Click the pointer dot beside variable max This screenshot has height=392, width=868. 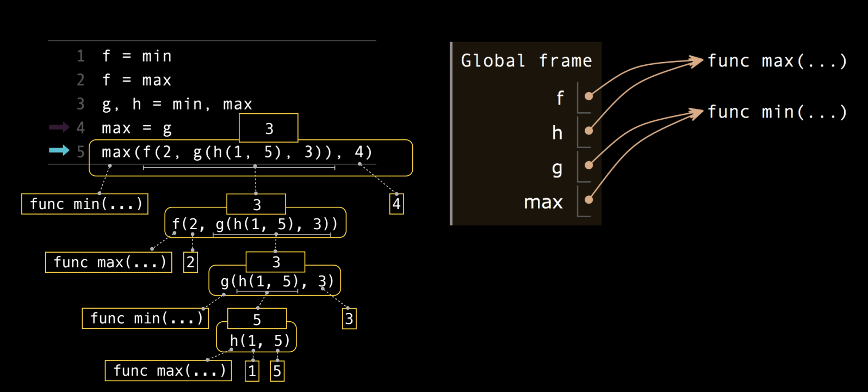tap(588, 200)
